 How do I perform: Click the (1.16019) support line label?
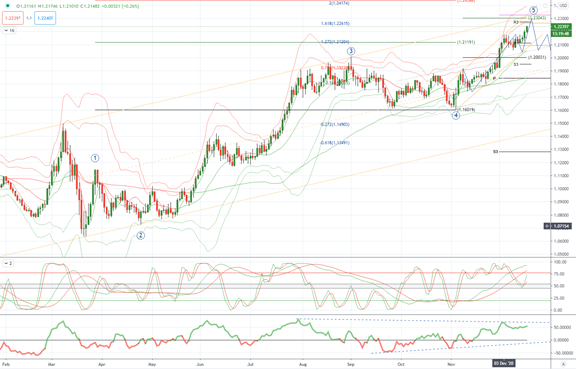point(466,110)
